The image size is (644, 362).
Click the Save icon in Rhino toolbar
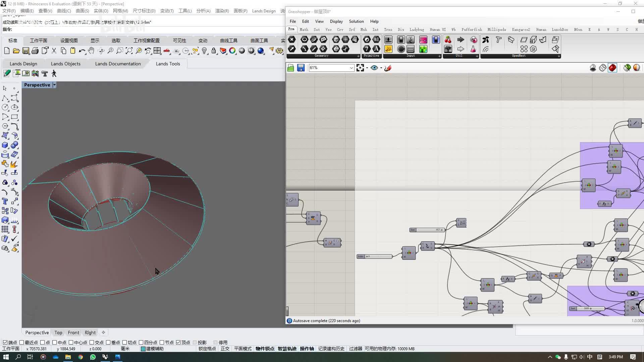25,51
